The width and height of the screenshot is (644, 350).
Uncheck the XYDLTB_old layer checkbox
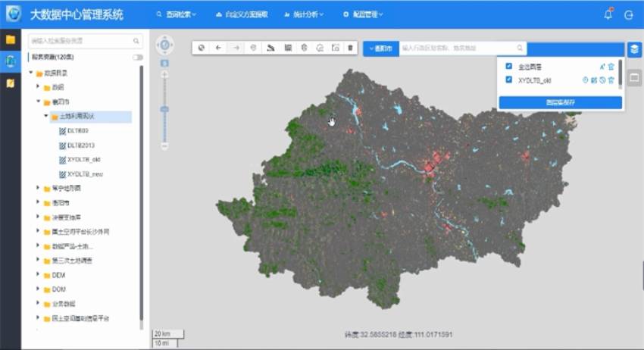coord(509,79)
